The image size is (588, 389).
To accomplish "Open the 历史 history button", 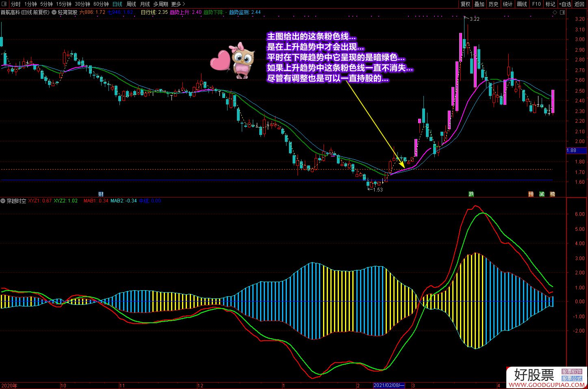I will [494, 4].
